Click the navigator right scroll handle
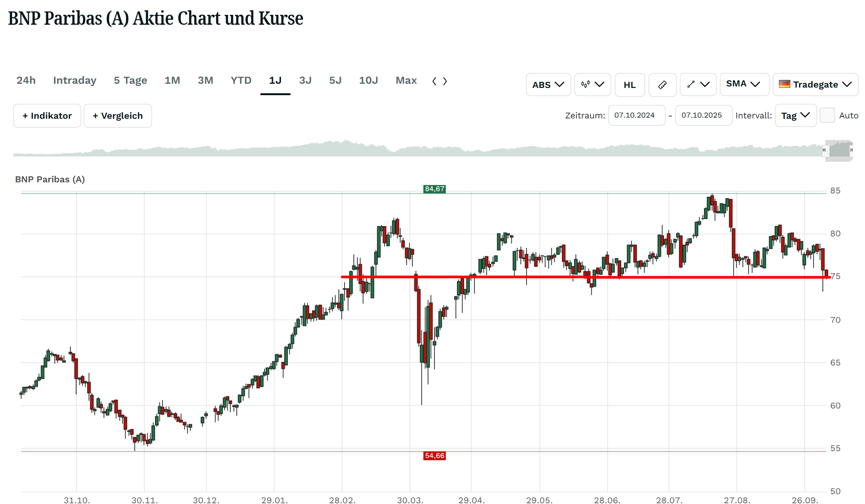This screenshot has width=865, height=504. [x=851, y=150]
